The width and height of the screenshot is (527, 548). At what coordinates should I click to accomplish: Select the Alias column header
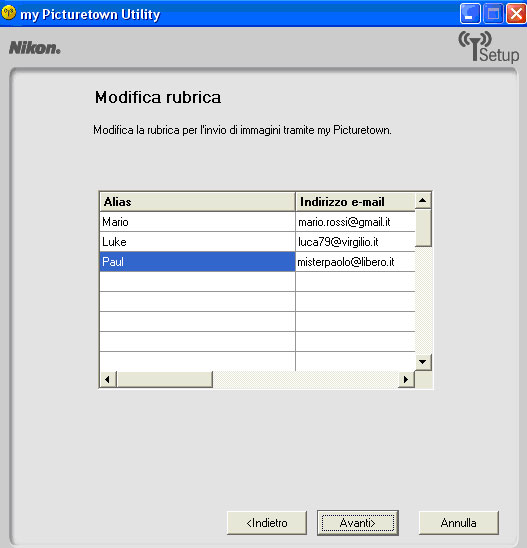(197, 202)
